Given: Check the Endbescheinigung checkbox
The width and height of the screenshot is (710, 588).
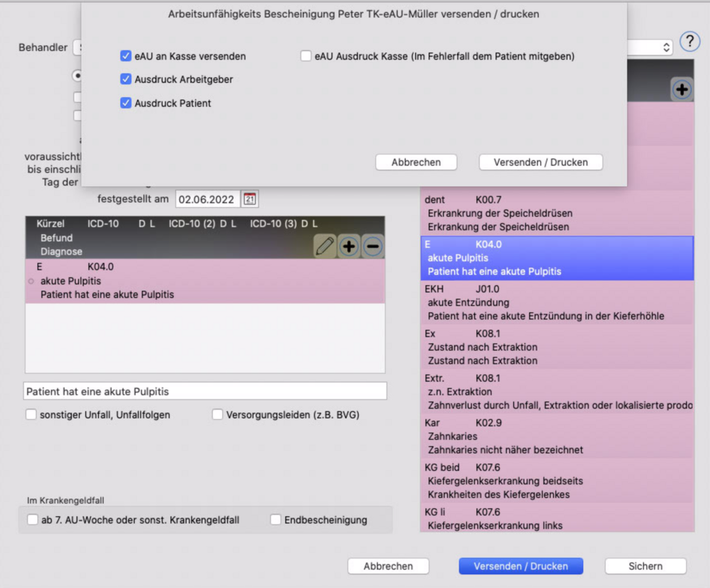Looking at the screenshot, I should point(276,520).
